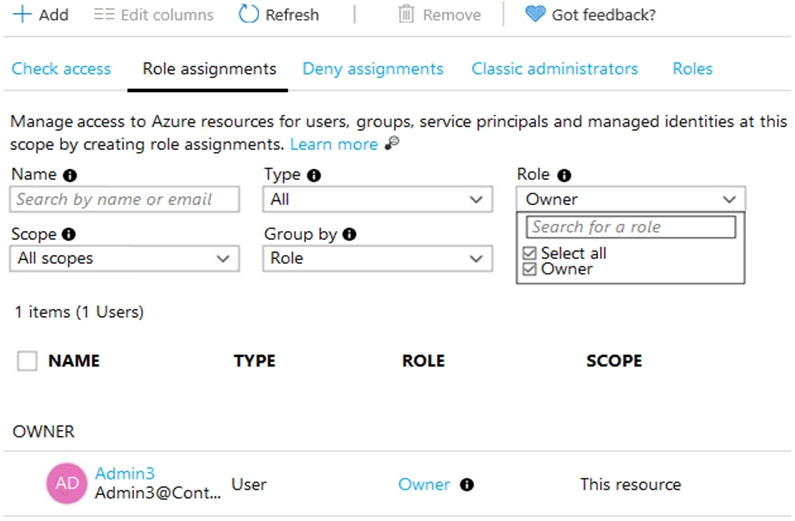Click the Admin3 AD avatar
The image size is (795, 521).
(x=66, y=483)
